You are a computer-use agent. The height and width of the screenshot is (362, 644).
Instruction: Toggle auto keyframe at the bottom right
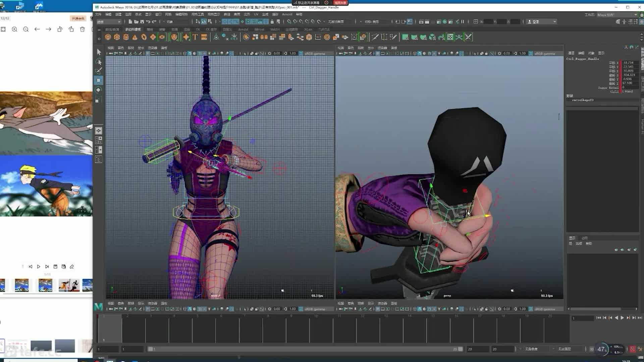(633, 349)
